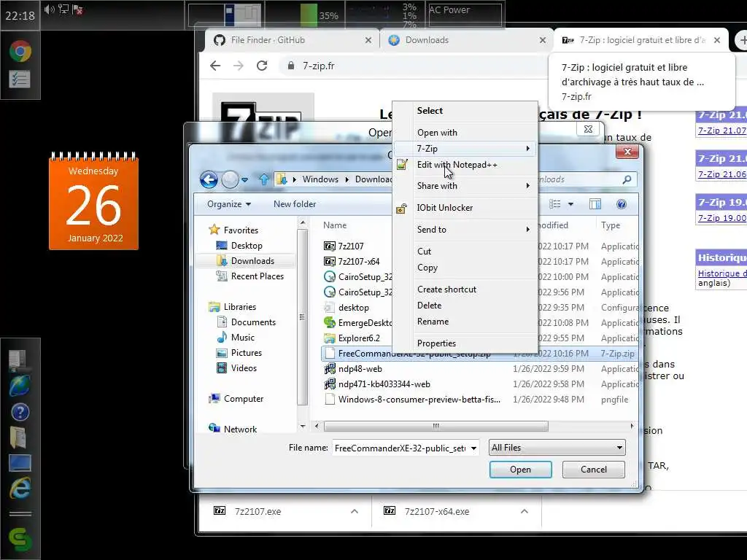
Task: Click the speaker volume icon in top bar
Action: pyautogui.click(x=49, y=9)
